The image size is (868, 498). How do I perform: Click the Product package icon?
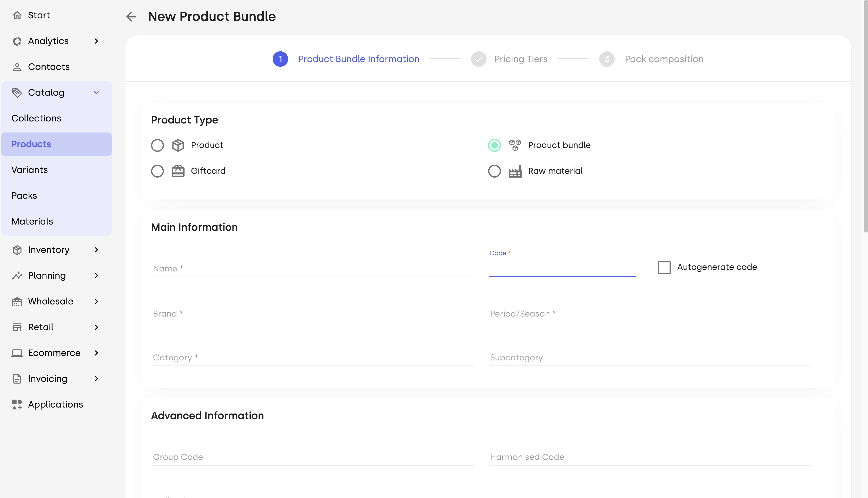[x=178, y=145]
